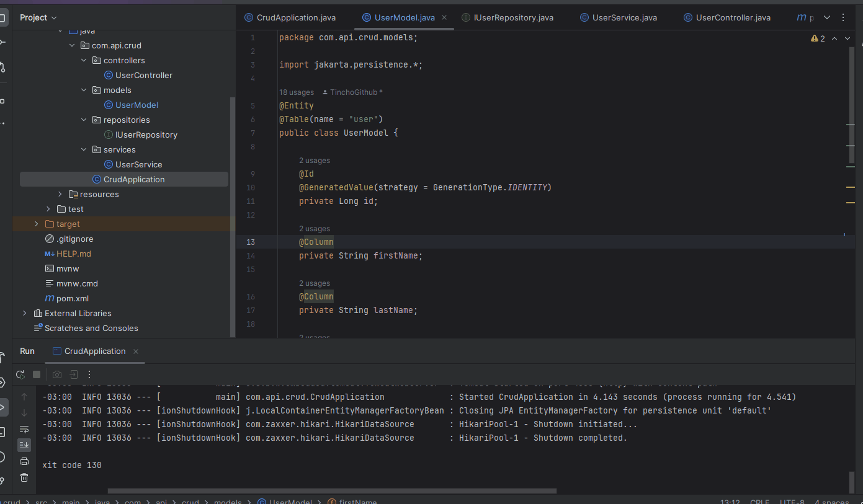Collapse the models package

[84, 90]
